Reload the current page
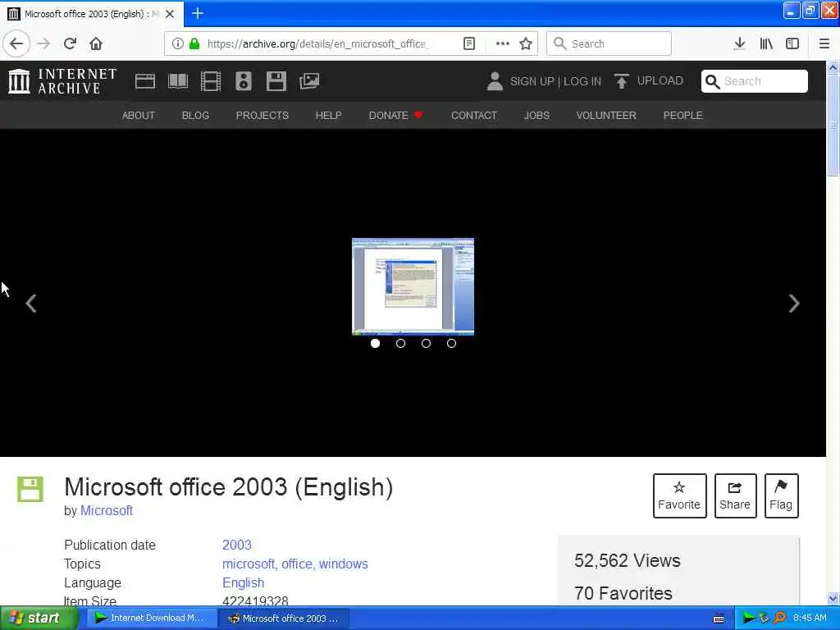Viewport: 840px width, 630px height. (70, 43)
